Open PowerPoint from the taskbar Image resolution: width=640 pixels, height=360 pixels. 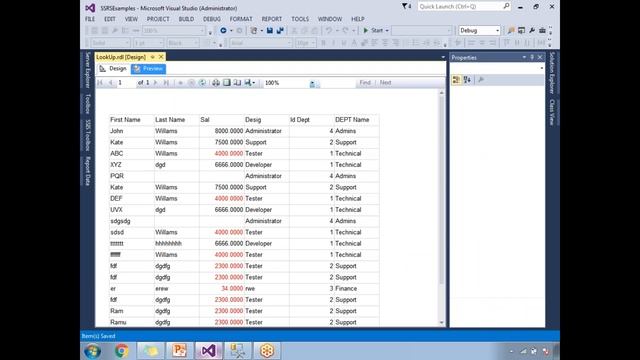pyautogui.click(x=180, y=351)
